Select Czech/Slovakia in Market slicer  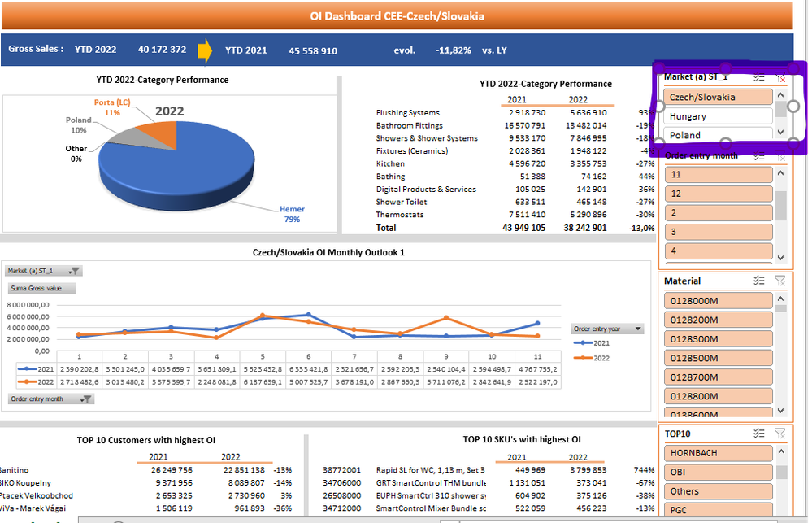[719, 97]
